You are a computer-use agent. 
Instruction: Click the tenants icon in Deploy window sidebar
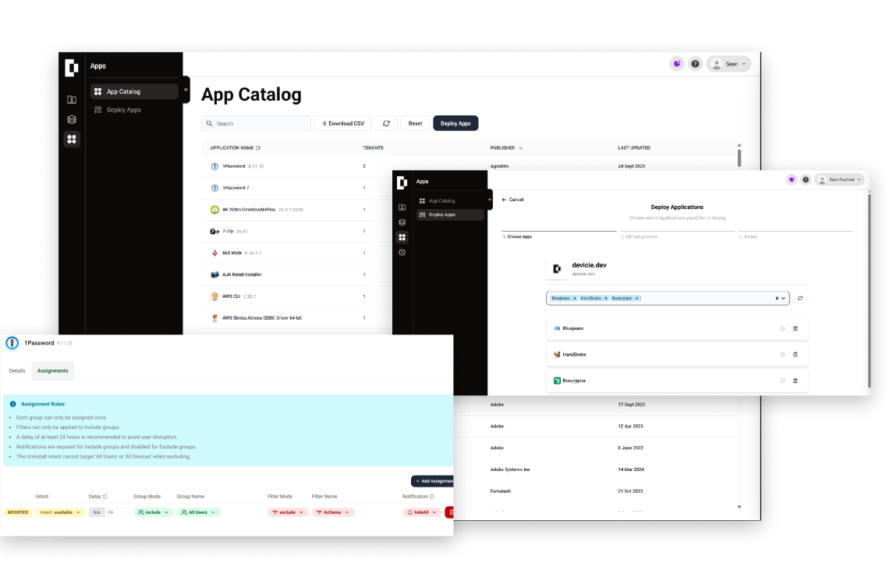pyautogui.click(x=402, y=207)
